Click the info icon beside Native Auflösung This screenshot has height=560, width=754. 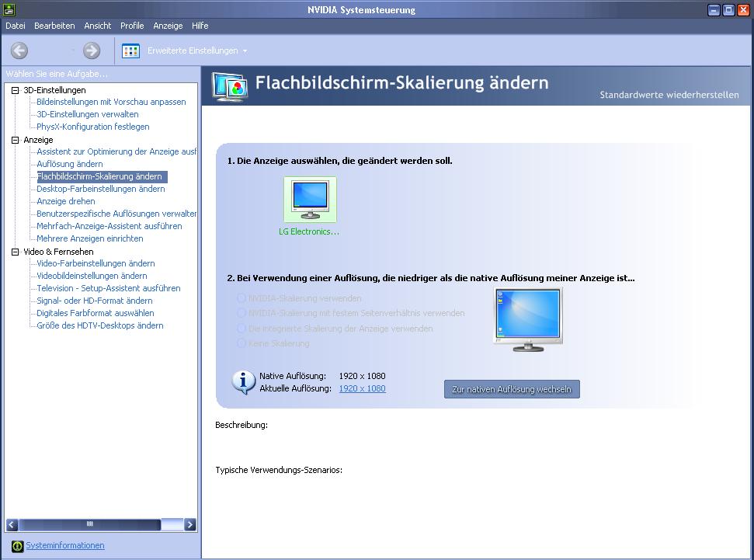click(x=243, y=382)
